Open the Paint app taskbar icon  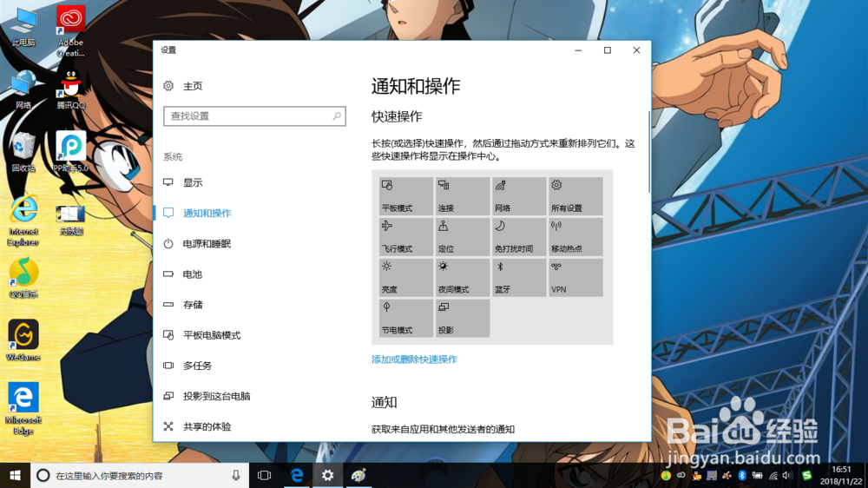pos(358,475)
